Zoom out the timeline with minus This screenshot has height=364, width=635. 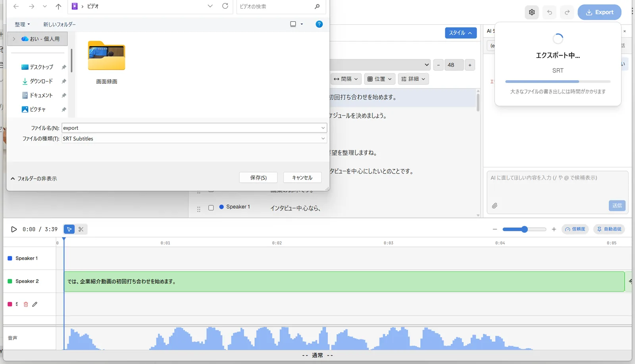(495, 229)
